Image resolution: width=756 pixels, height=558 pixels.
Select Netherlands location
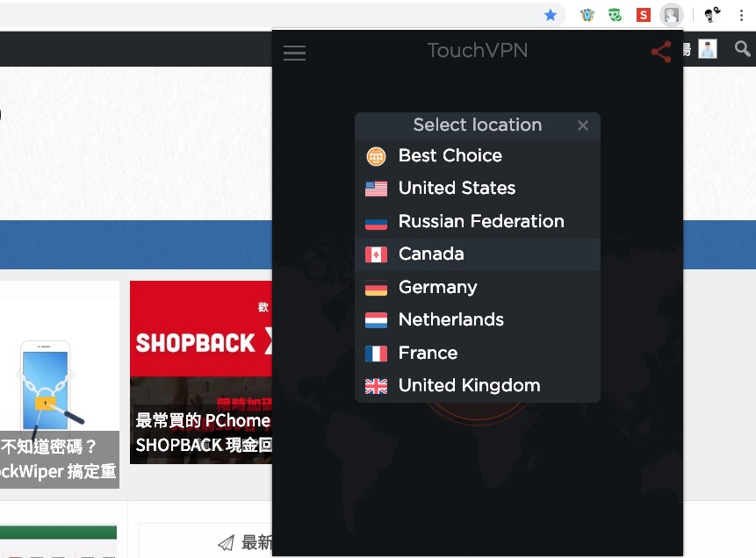tap(478, 319)
